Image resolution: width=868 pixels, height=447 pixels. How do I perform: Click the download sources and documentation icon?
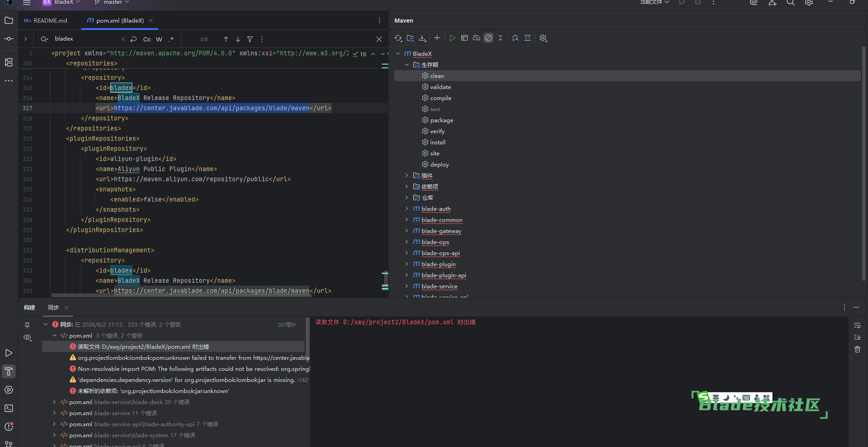pyautogui.click(x=422, y=38)
